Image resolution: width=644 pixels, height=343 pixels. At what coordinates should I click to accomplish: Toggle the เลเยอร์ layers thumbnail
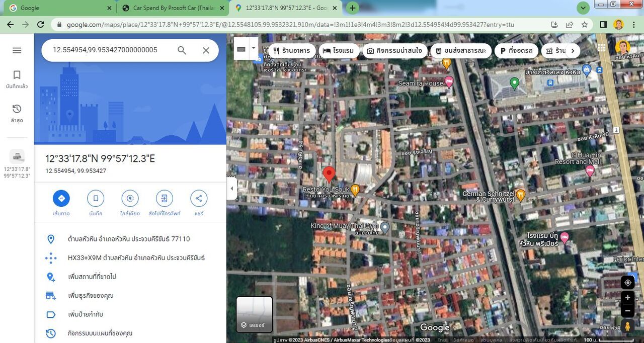tap(255, 314)
